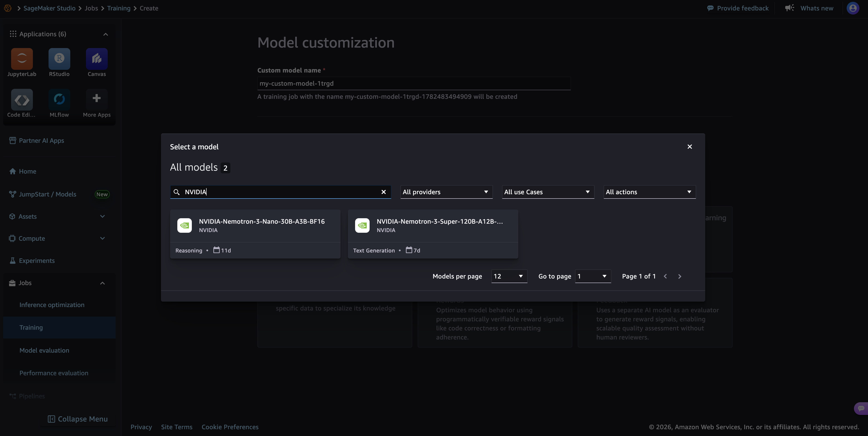Select NVIDIA-Nemotron-3-Nano-30B-A3B-BF16 model card
The width and height of the screenshot is (868, 436).
coord(255,234)
